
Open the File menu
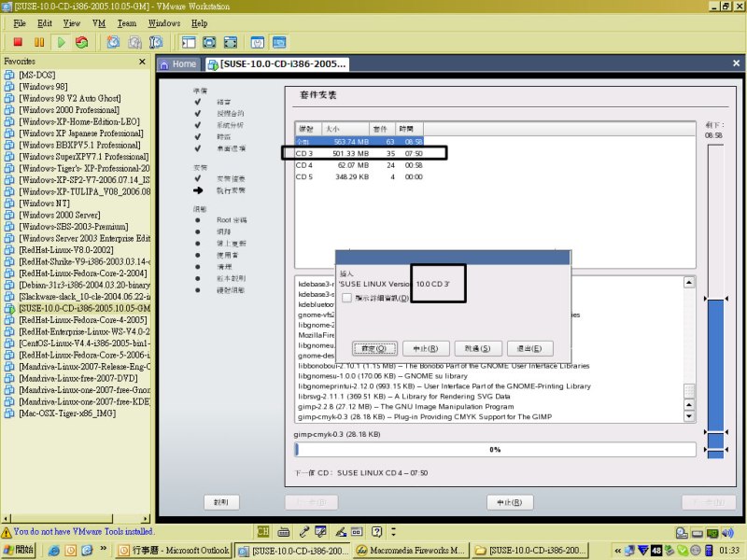pos(20,23)
